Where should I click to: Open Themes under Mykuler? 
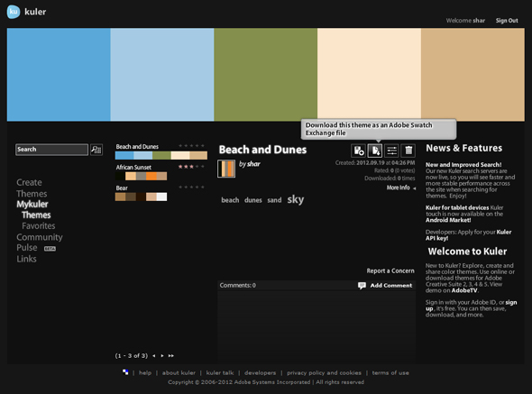coord(36,215)
